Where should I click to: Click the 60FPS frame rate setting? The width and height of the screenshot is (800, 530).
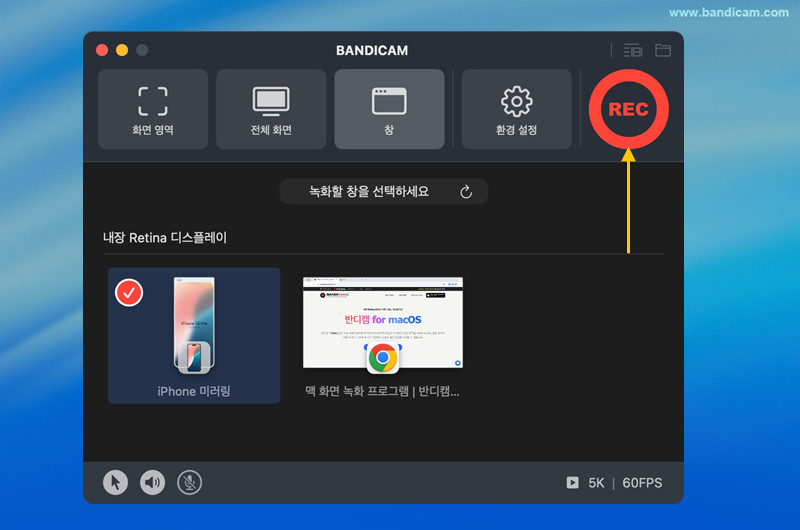[642, 483]
